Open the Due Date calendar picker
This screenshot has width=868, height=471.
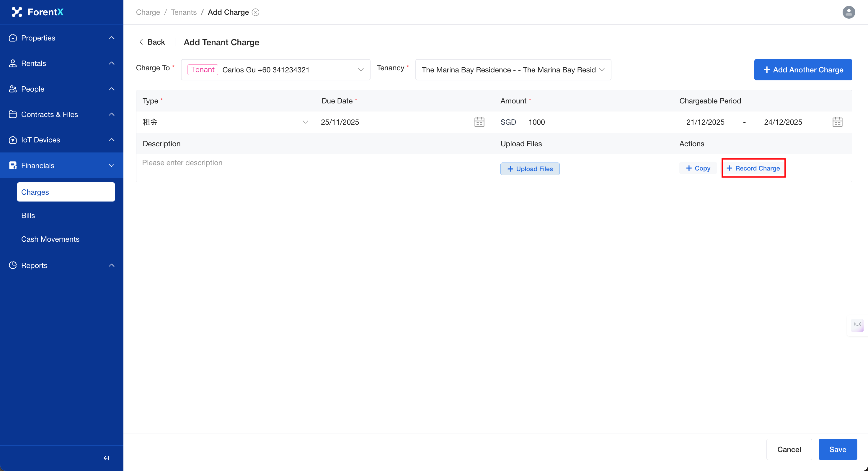(479, 122)
